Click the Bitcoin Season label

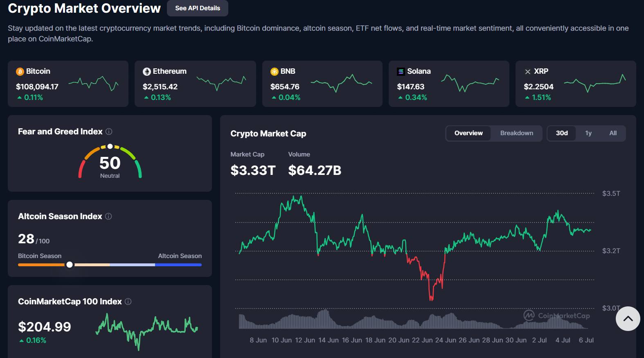point(40,256)
